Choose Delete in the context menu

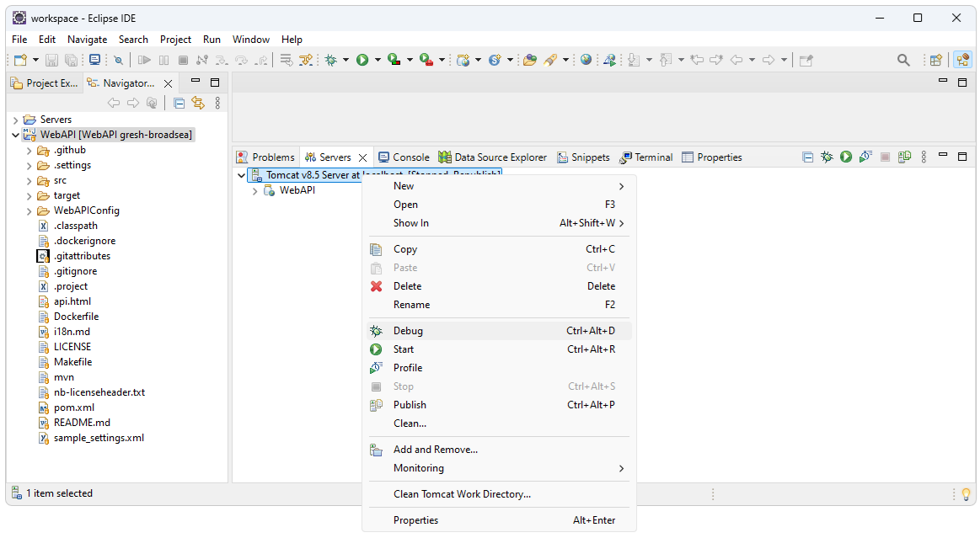click(x=500, y=286)
